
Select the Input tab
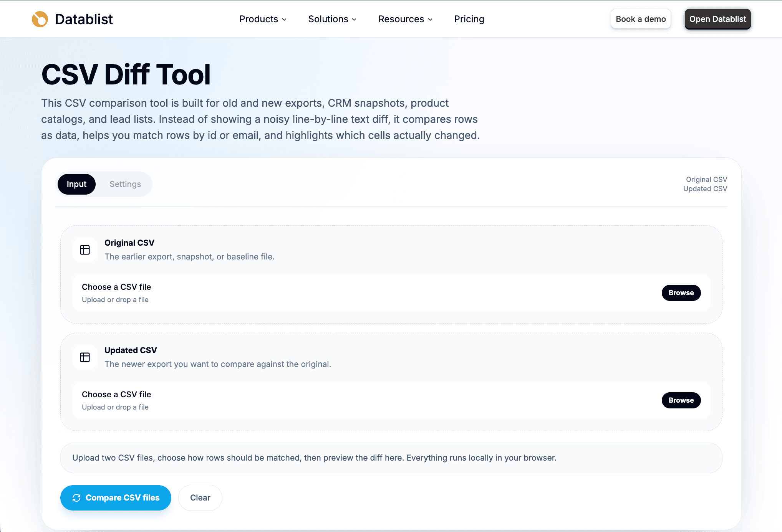click(76, 184)
